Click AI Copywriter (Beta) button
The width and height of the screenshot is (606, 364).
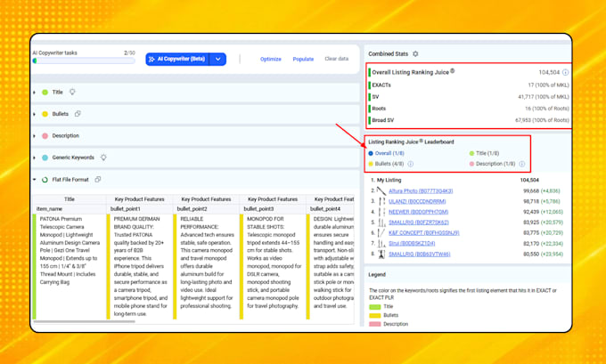177,59
